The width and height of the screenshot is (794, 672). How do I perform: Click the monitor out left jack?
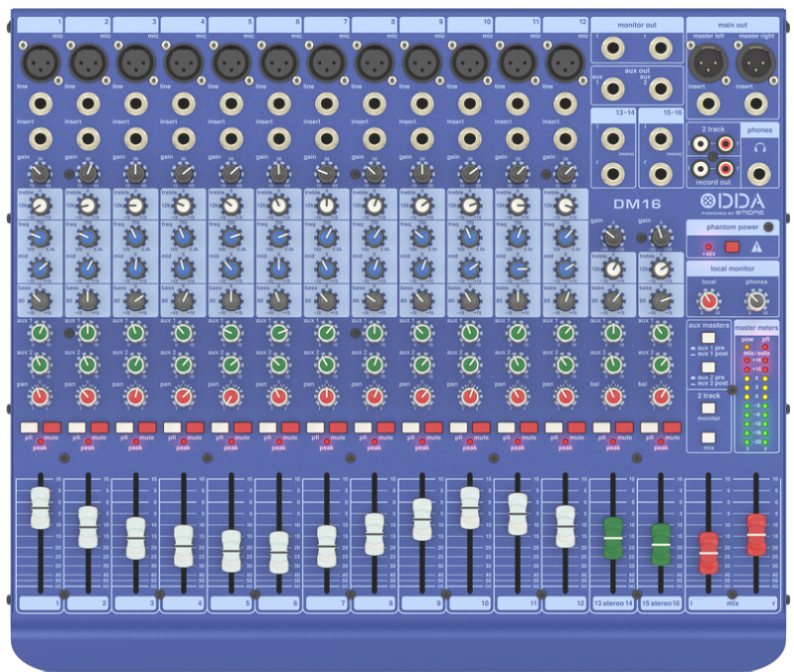pos(614,46)
